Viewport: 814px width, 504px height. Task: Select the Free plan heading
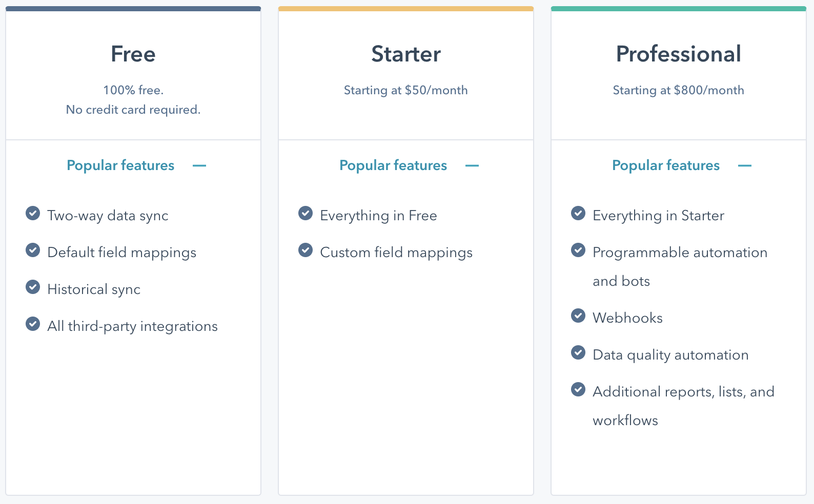[x=133, y=54]
